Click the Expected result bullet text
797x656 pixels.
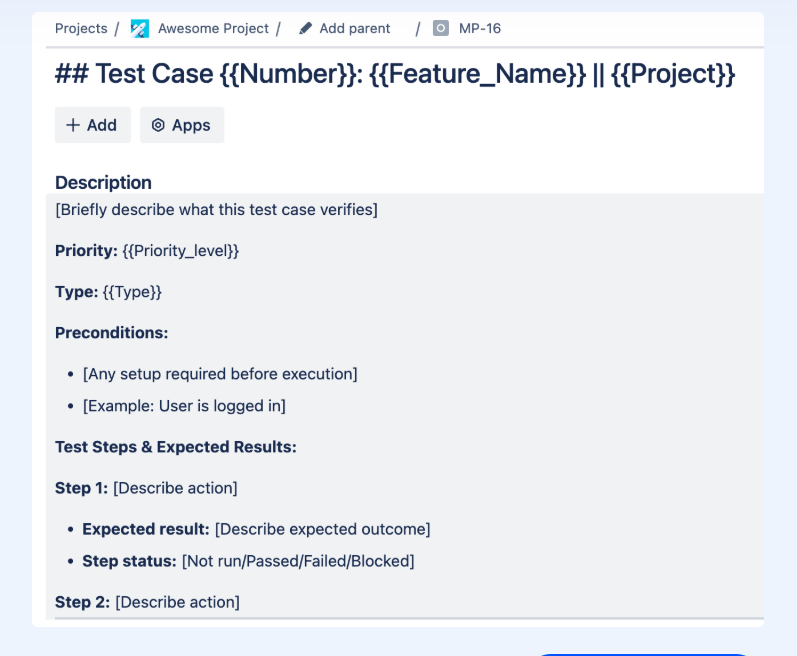click(x=256, y=529)
